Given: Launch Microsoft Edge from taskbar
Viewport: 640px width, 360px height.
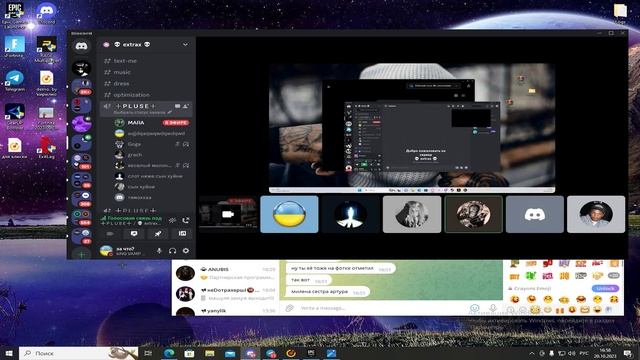Looking at the screenshot, I should click(169, 353).
